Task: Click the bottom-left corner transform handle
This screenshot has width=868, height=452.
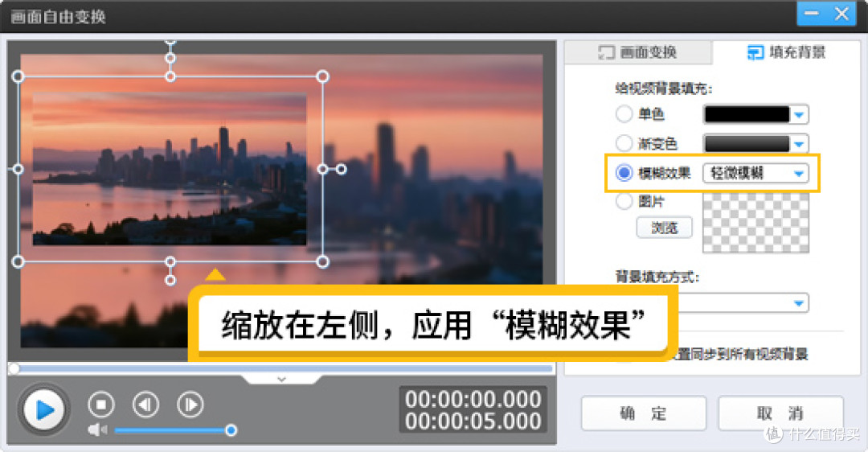Action: [x=18, y=261]
